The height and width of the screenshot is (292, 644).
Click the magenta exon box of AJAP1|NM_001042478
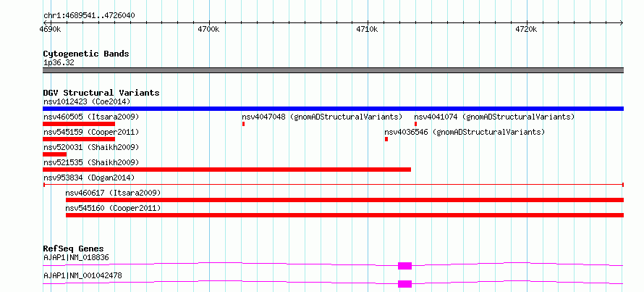pos(404,284)
